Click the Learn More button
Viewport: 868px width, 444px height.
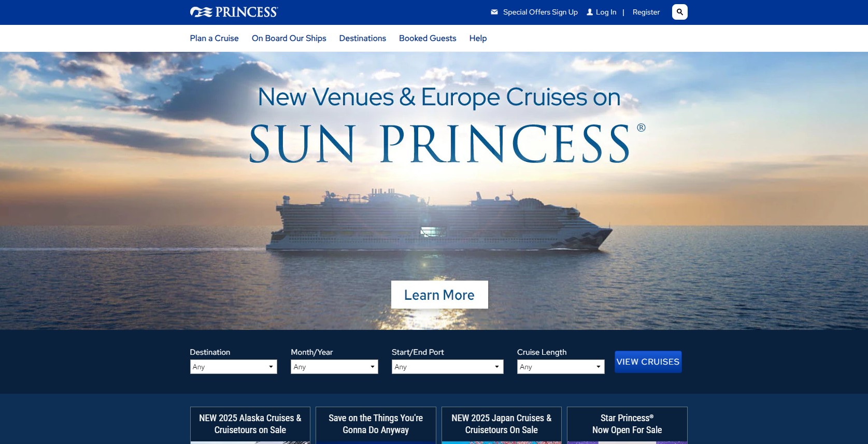tap(439, 295)
